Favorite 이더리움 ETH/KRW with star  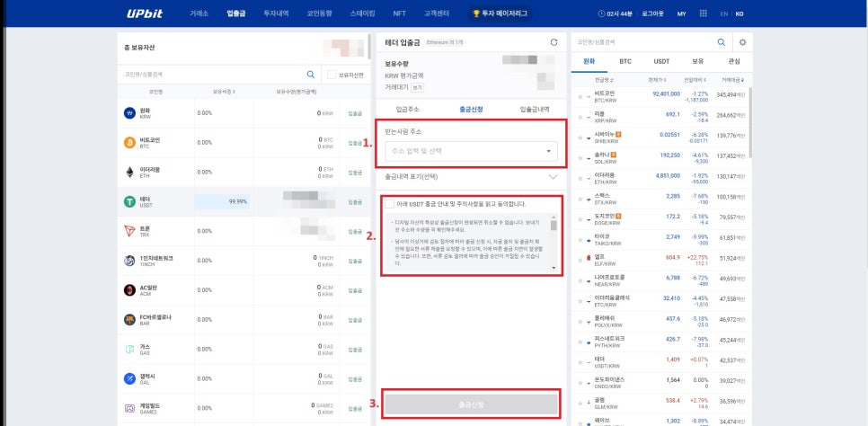tap(580, 178)
